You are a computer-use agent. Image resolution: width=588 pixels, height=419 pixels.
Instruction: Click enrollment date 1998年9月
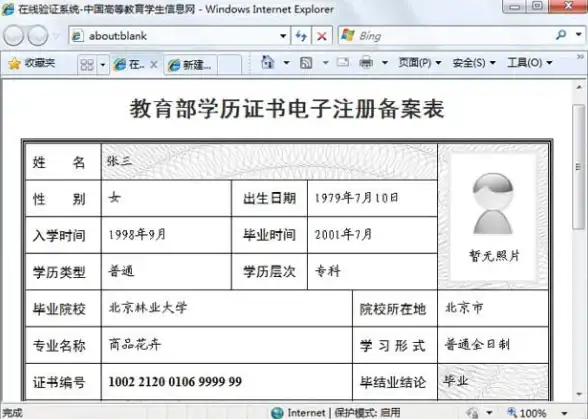click(137, 234)
